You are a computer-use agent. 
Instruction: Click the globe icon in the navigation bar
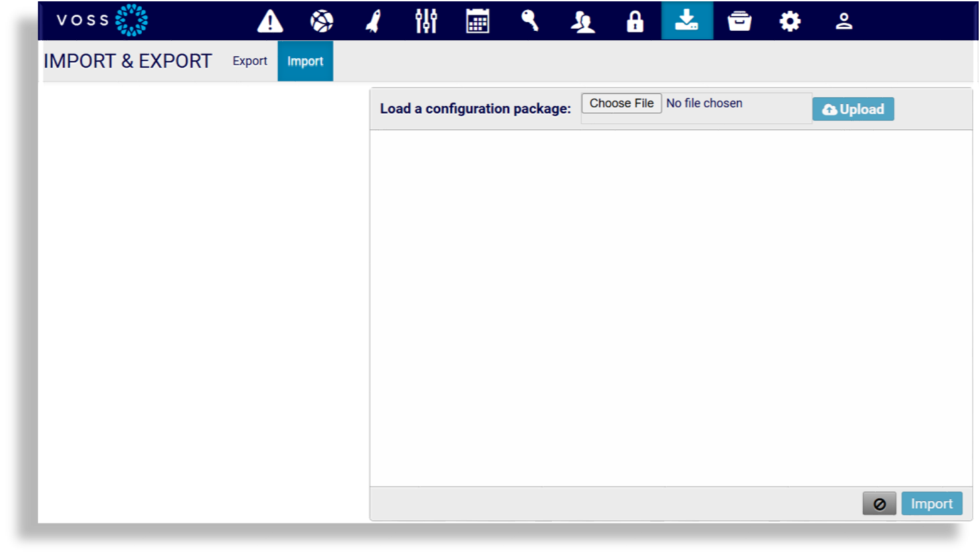coord(322,21)
